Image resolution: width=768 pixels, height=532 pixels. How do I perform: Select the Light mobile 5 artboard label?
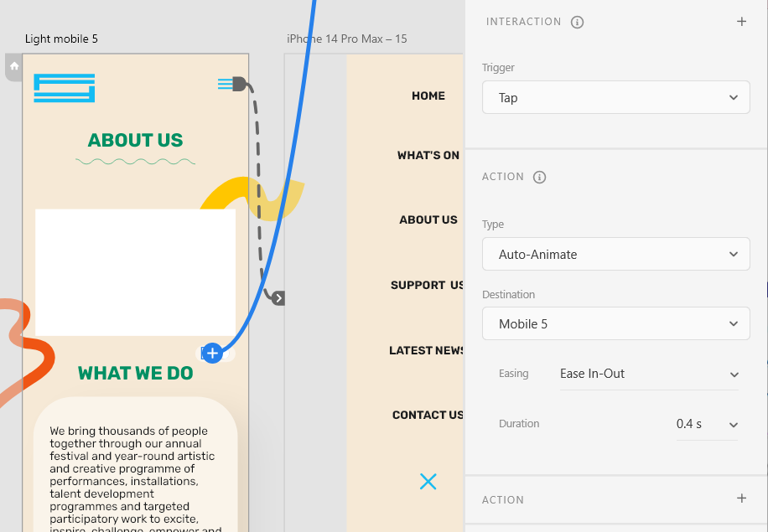[x=61, y=39]
